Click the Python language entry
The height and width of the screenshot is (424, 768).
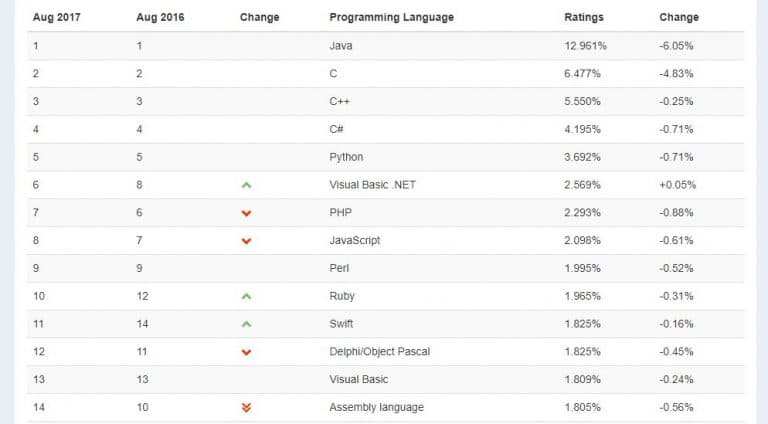coord(346,157)
